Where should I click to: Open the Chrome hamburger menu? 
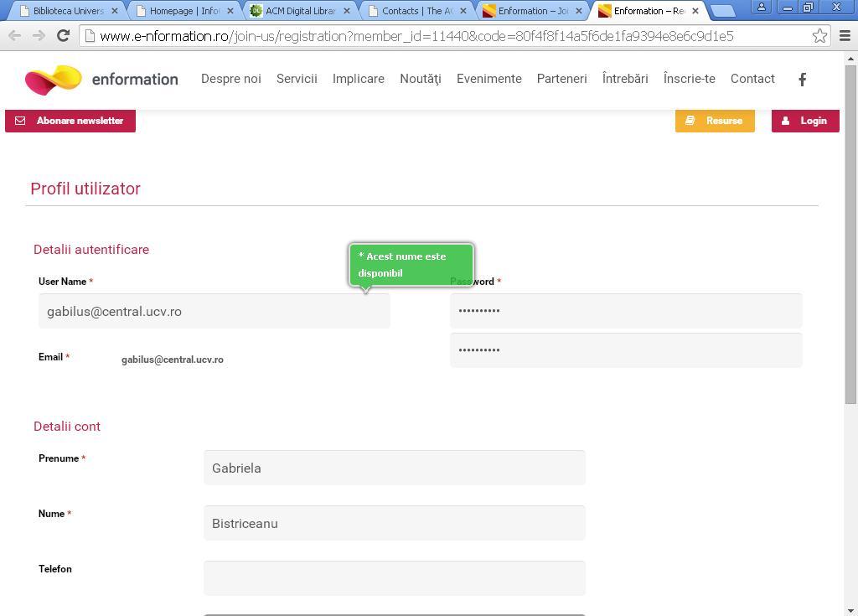[845, 36]
